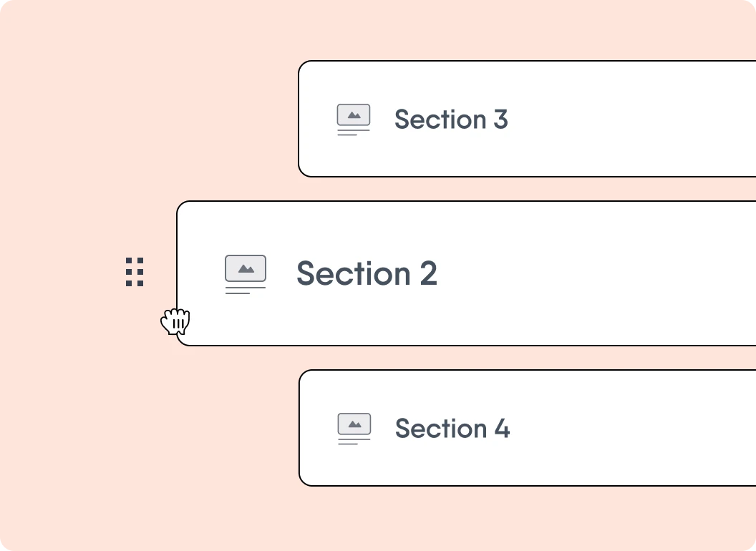The width and height of the screenshot is (756, 551).
Task: Select the Section 2 label text
Action: point(367,274)
